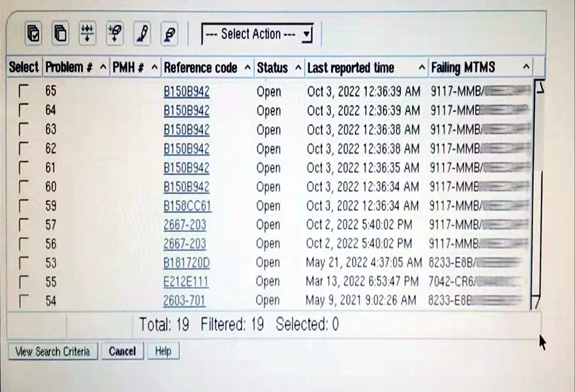Click the Deselect All toolbar icon
The height and width of the screenshot is (392, 575).
click(x=60, y=34)
